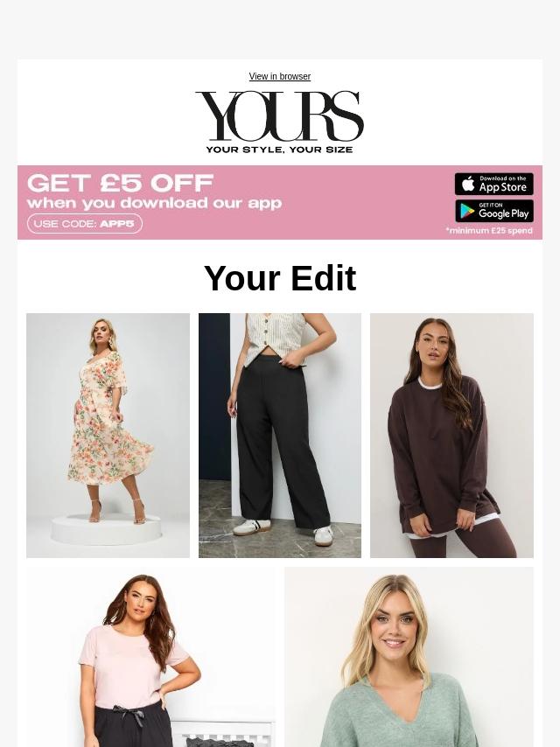Open the black wide-leg trousers product image
560x747 pixels.
point(280,436)
